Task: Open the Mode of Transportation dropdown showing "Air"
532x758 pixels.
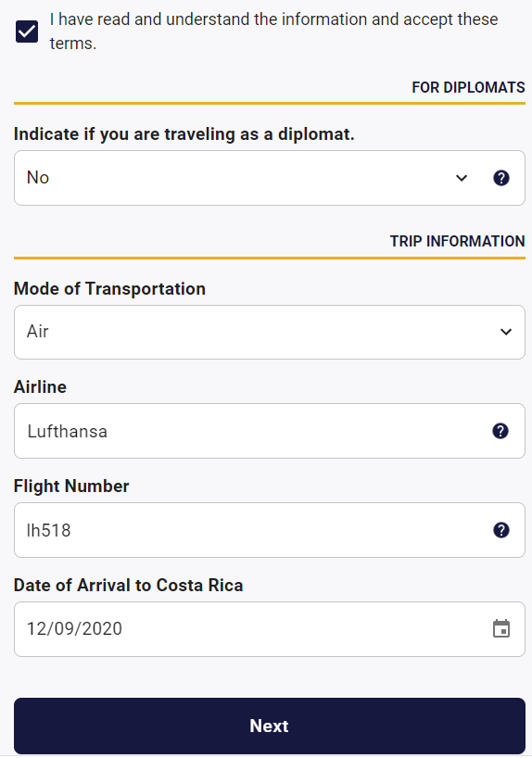Action: 270,332
